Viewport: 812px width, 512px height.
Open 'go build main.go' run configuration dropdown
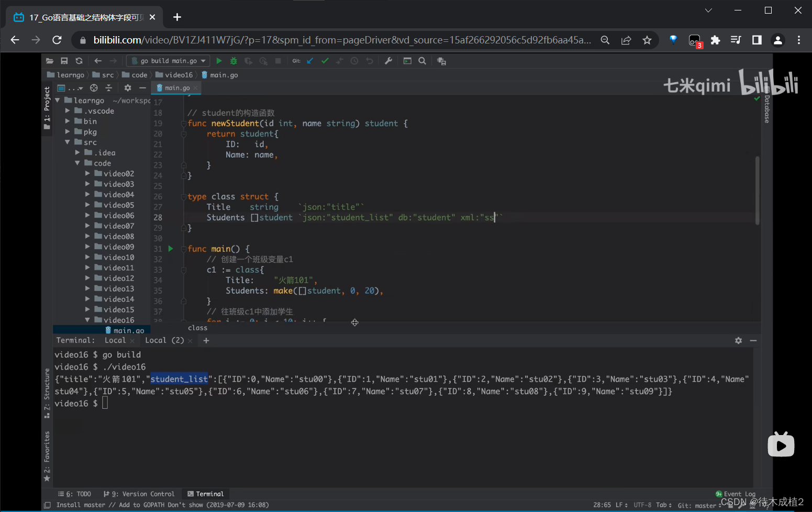pos(168,61)
